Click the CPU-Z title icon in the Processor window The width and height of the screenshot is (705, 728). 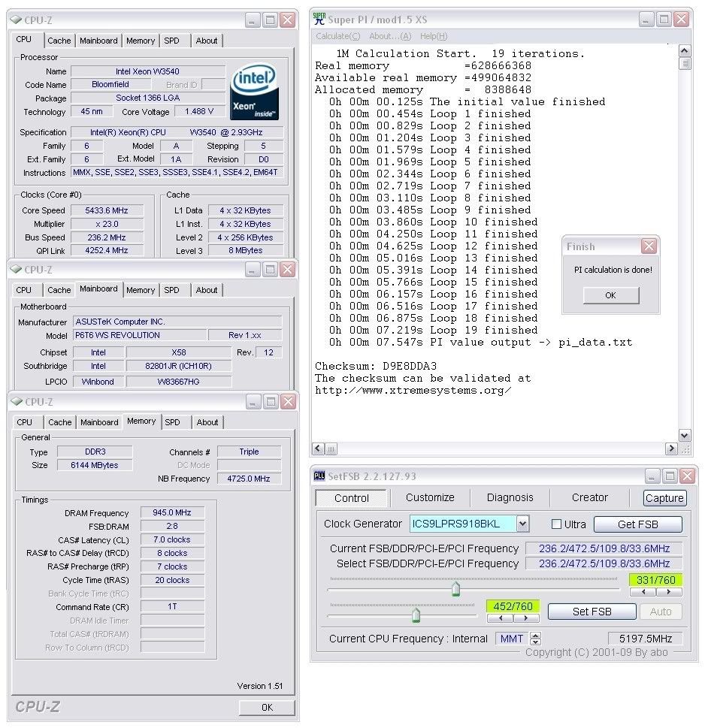[16, 20]
